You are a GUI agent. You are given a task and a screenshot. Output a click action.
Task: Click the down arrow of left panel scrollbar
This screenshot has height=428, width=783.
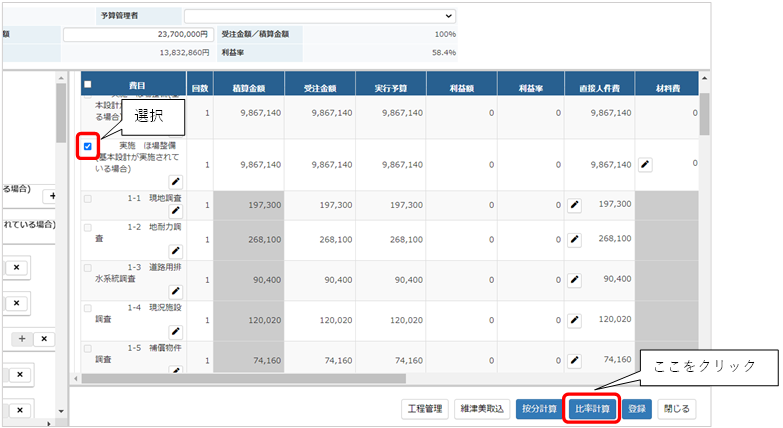click(61, 411)
